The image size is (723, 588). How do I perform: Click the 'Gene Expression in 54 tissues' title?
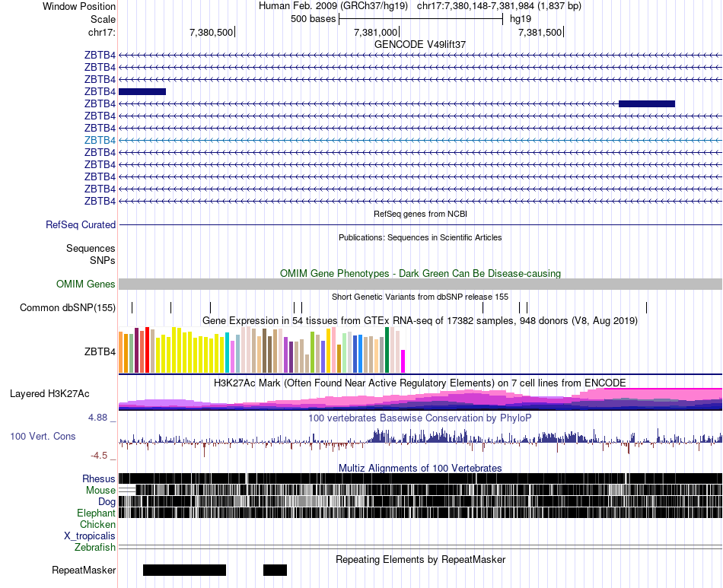click(420, 320)
